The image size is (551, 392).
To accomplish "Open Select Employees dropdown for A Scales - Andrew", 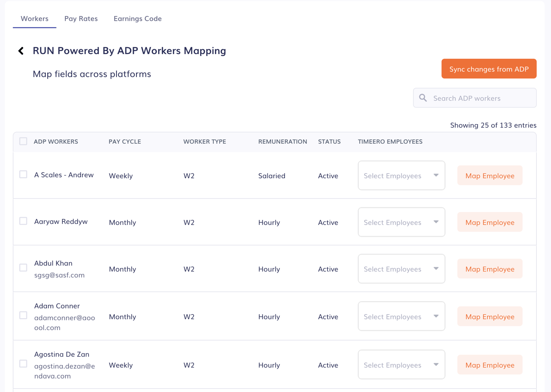I will point(401,176).
